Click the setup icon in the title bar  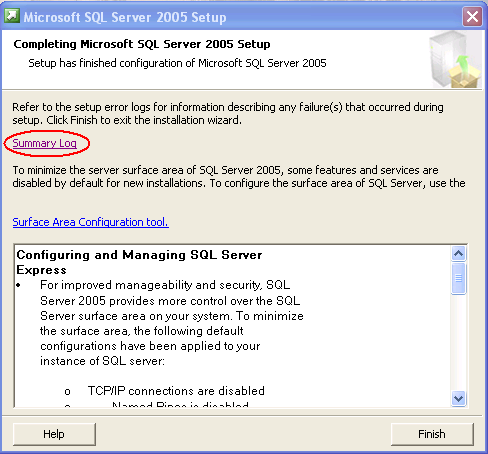[x=12, y=16]
